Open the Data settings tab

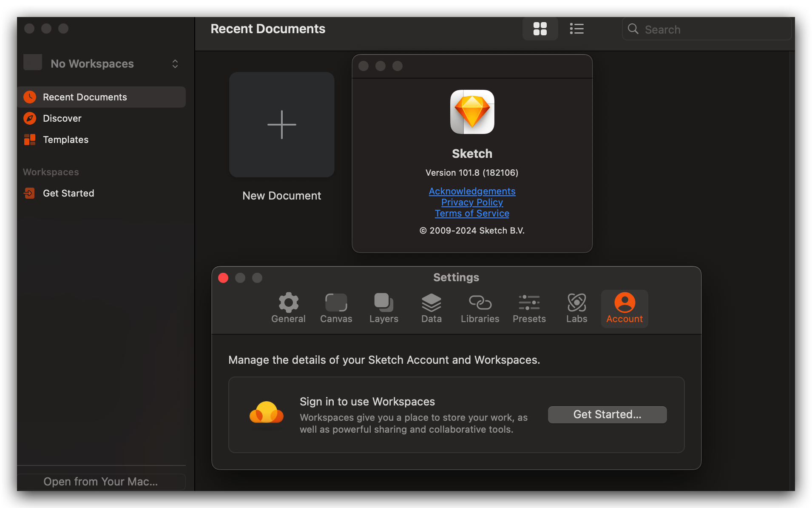[x=431, y=308]
